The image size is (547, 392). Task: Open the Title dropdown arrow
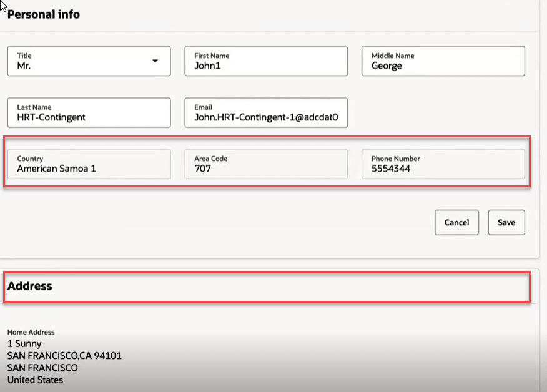(155, 61)
